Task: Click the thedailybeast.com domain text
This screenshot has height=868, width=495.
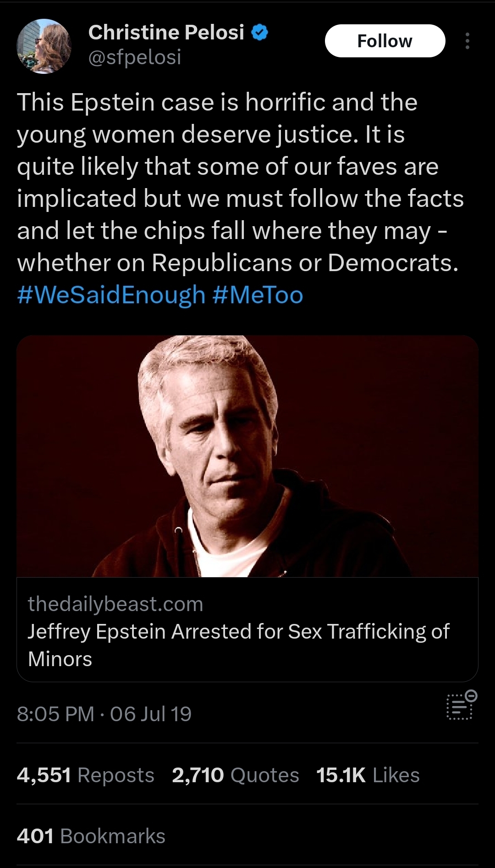Action: tap(115, 604)
